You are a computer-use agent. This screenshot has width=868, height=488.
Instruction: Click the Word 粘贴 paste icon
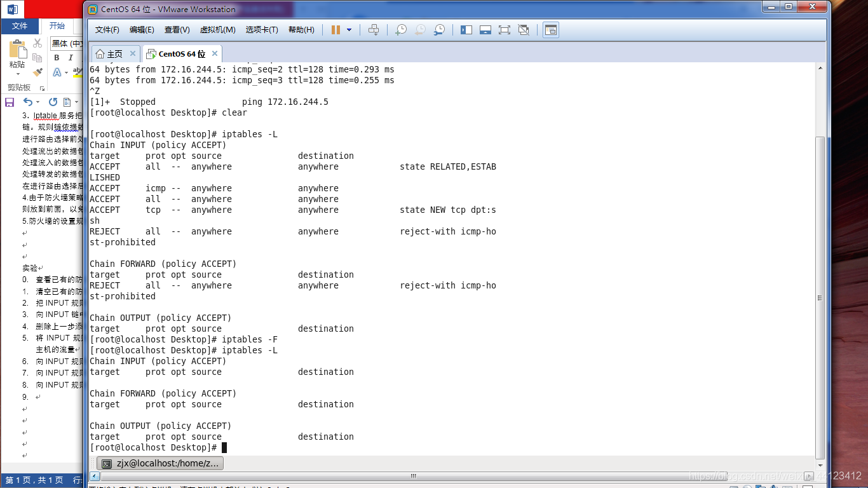[17, 50]
